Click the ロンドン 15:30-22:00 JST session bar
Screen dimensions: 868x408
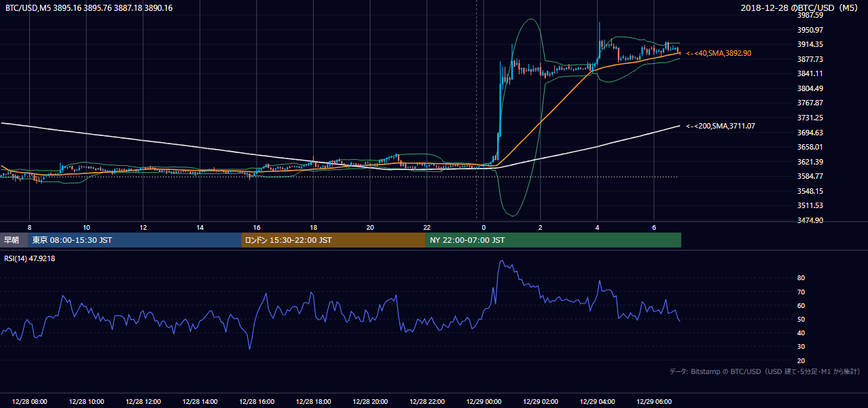click(x=333, y=240)
